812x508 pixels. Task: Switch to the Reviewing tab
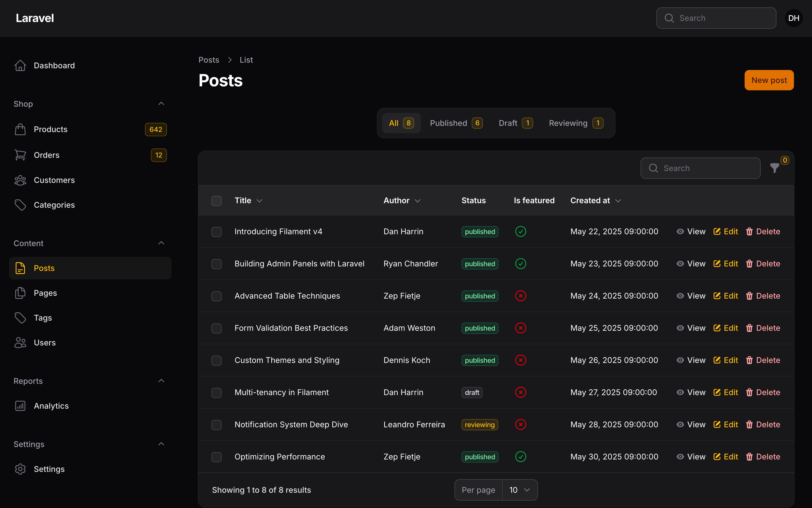[576, 123]
